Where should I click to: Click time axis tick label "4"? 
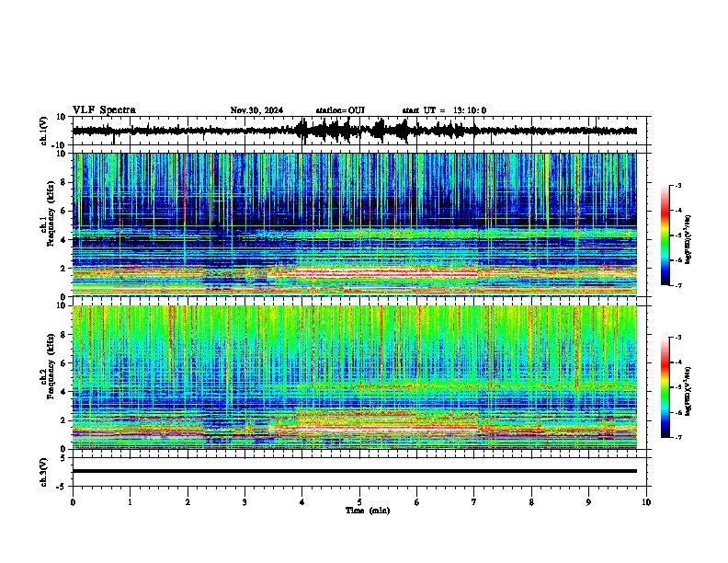pos(302,502)
